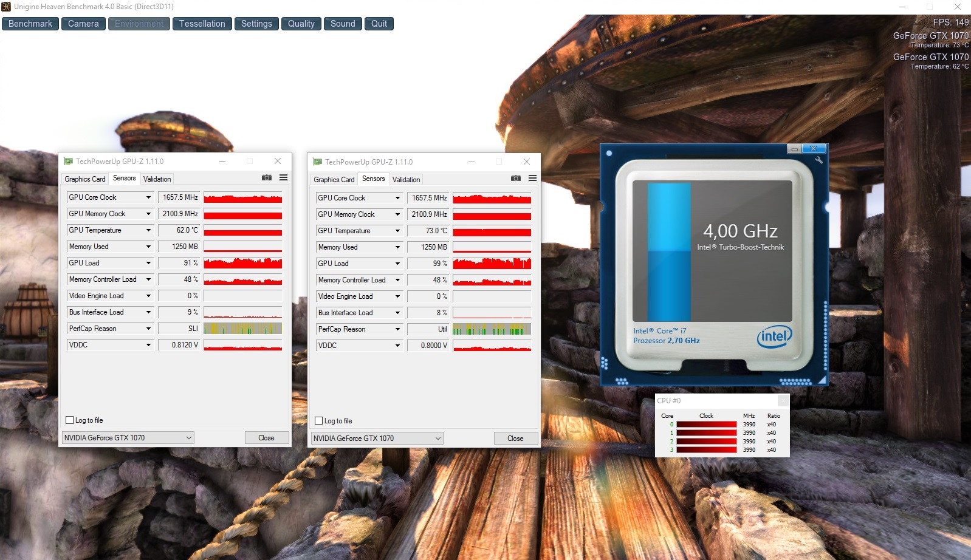Open the wrench settings icon on Turbo Boost widget

pyautogui.click(x=819, y=160)
